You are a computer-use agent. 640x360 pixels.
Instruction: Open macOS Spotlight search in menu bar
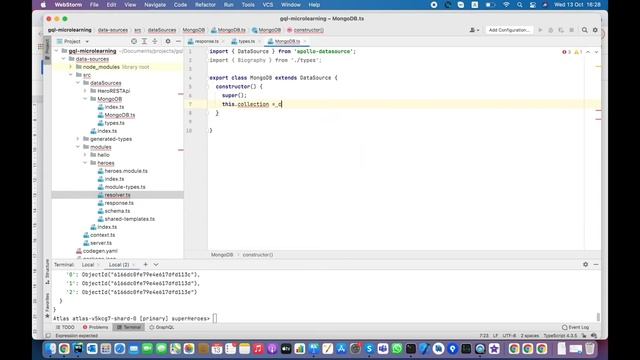pyautogui.click(x=520, y=5)
